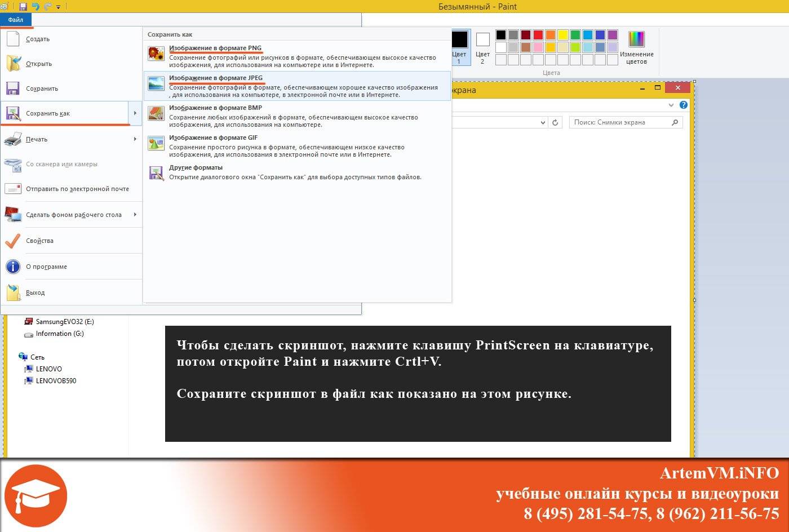Activate the Цвет 2 color button
The image size is (789, 532).
pos(483,47)
